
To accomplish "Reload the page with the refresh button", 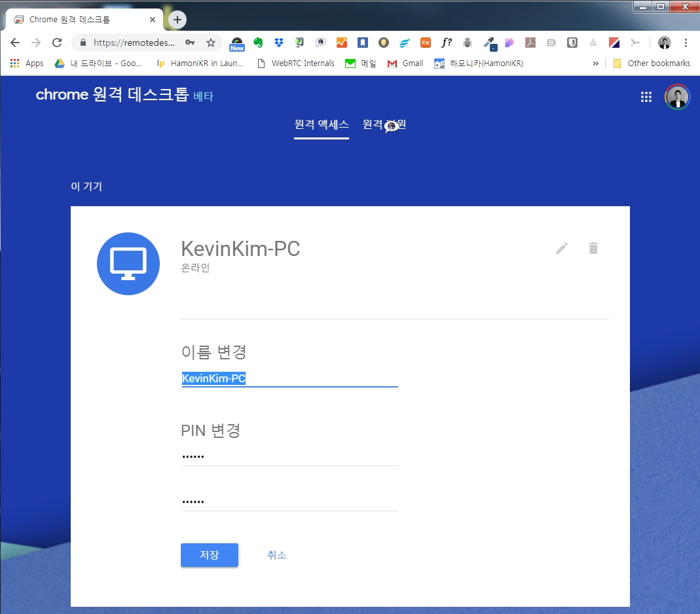I will pyautogui.click(x=57, y=43).
